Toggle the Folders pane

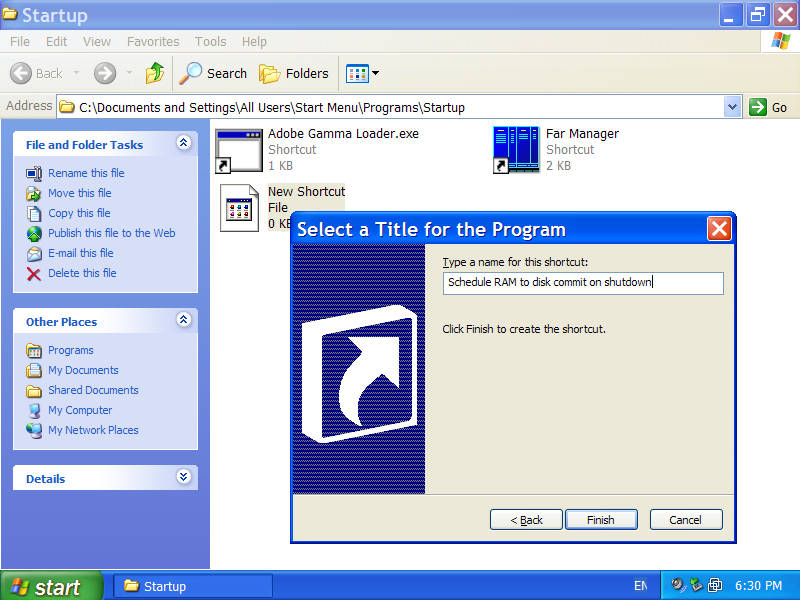point(294,73)
